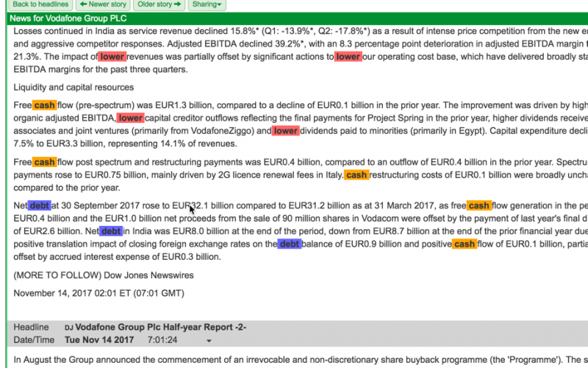The width and height of the screenshot is (588, 368).
Task: Click highlighted 'lower' before 'capital creditor outflows'
Action: click(130, 118)
